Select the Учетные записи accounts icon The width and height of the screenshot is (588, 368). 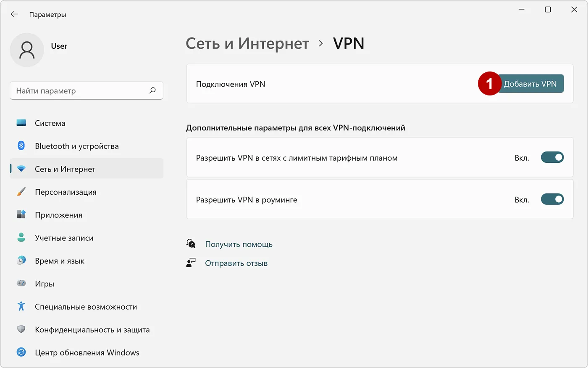tap(21, 238)
